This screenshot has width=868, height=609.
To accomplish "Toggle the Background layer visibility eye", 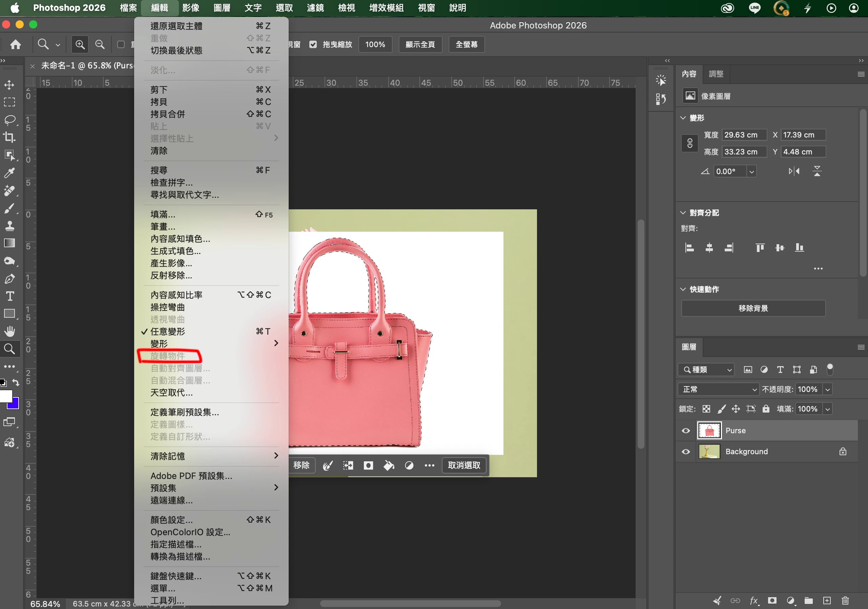I will click(686, 452).
